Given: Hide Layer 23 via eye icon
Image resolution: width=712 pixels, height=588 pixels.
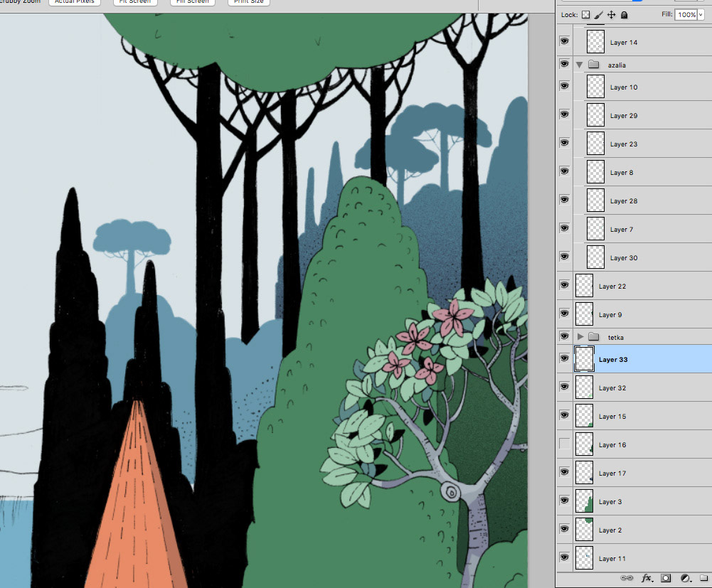Looking at the screenshot, I should (x=565, y=143).
